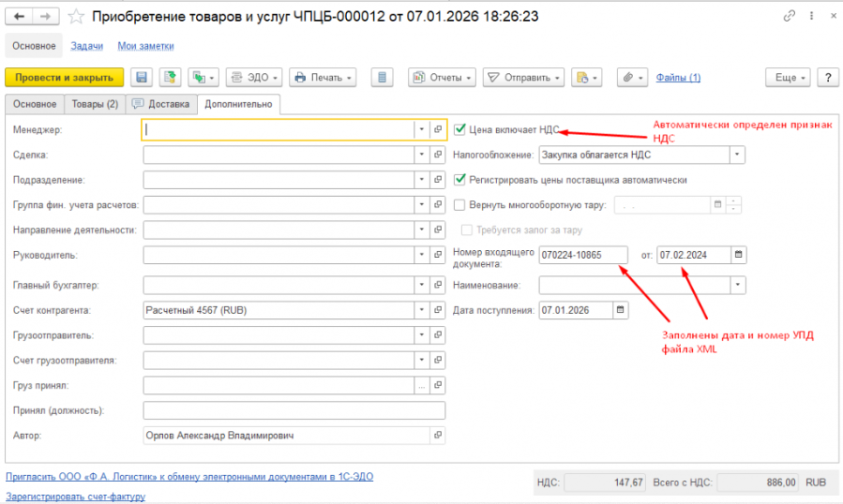
Task: Open Груз принял linked record icon
Action: 438,385
